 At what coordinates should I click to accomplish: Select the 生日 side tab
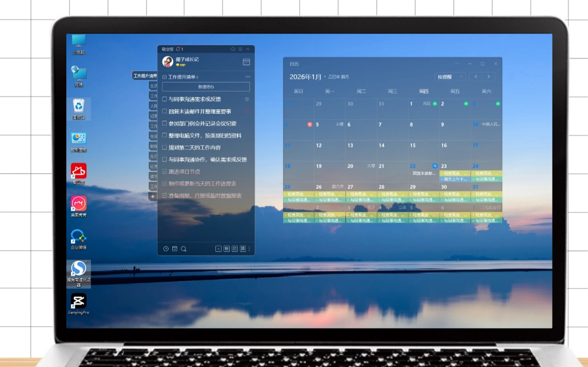click(x=153, y=156)
